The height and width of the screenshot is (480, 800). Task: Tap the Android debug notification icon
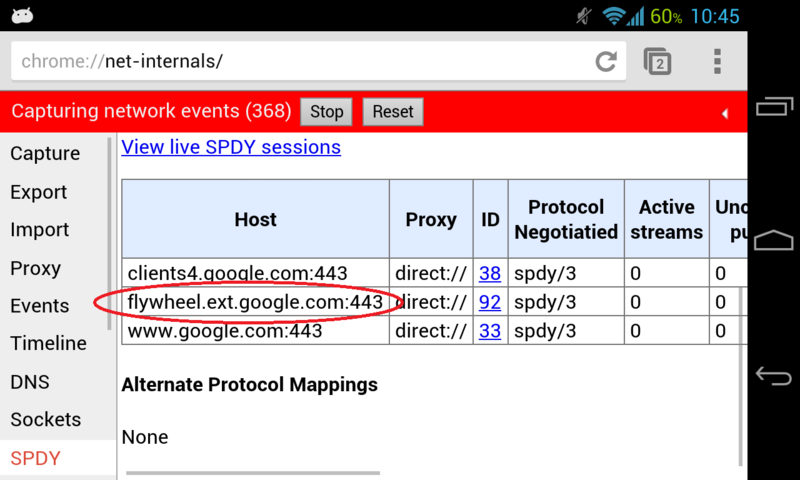[x=22, y=16]
